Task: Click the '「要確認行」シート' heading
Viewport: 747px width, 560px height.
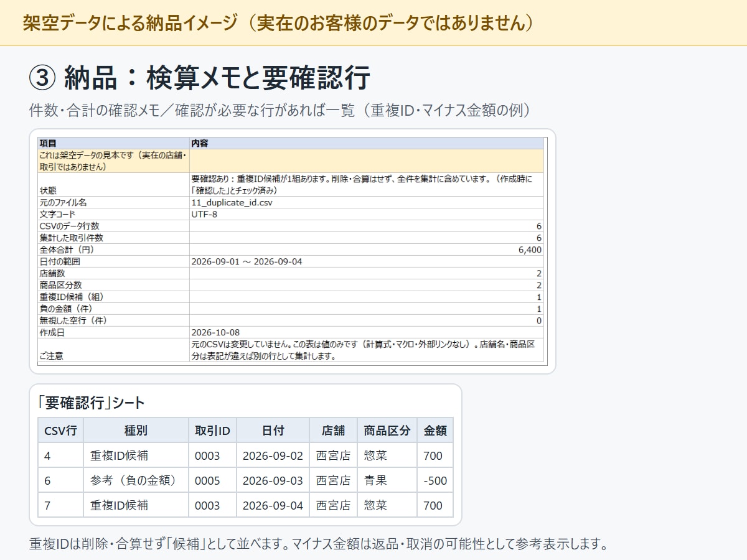Action: 91,403
